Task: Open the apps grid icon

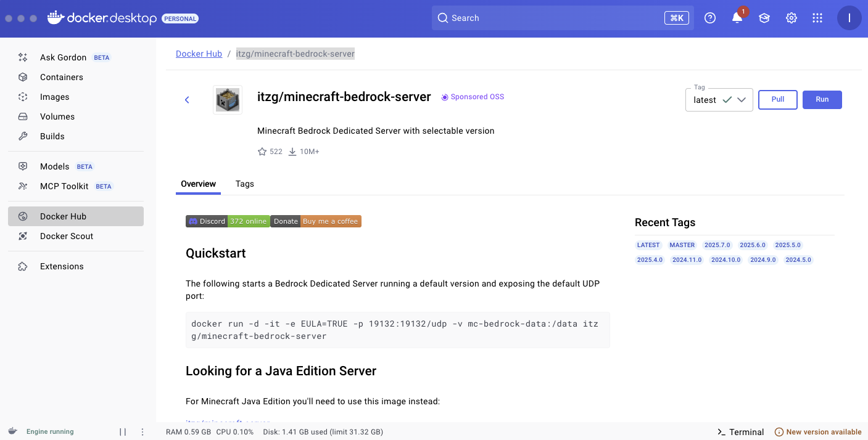Action: 817,18
